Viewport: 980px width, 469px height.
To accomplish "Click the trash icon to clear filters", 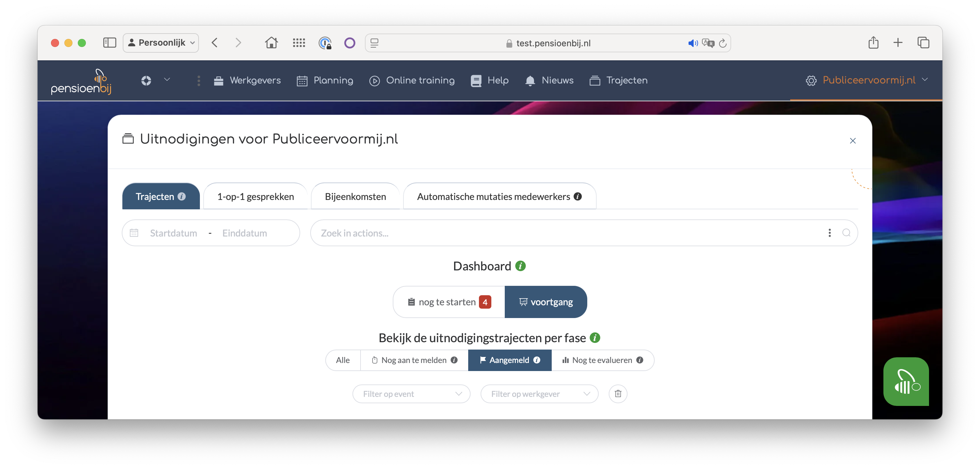I will 618,394.
